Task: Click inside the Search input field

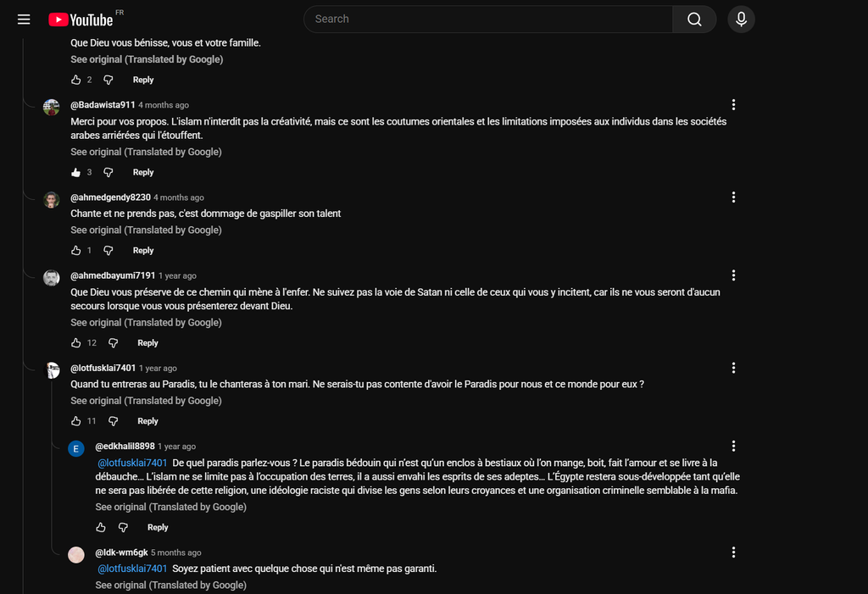Action: tap(487, 19)
